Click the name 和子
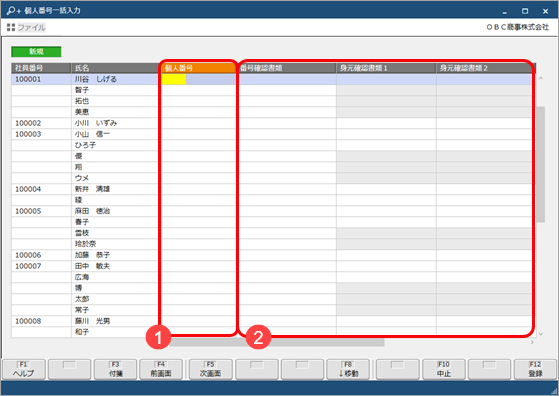 [82, 332]
